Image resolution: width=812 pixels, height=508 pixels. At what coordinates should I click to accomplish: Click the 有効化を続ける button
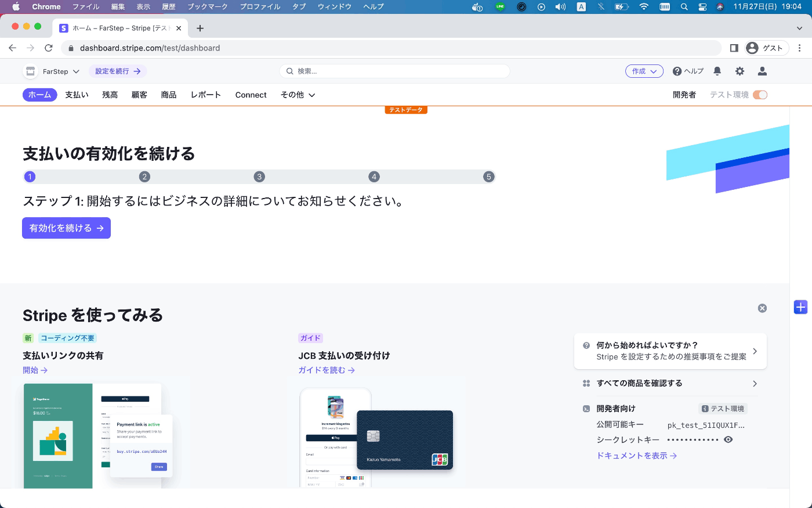coord(66,228)
